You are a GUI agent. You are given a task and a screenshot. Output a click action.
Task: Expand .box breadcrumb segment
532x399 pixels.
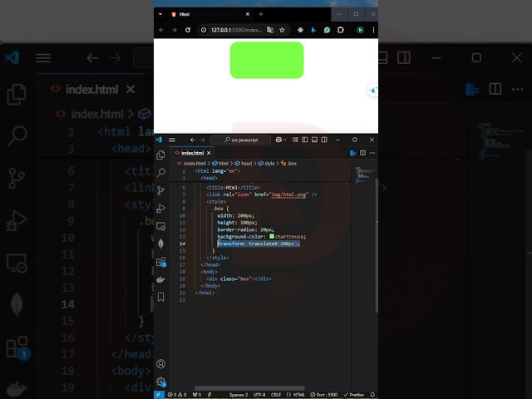click(x=288, y=164)
